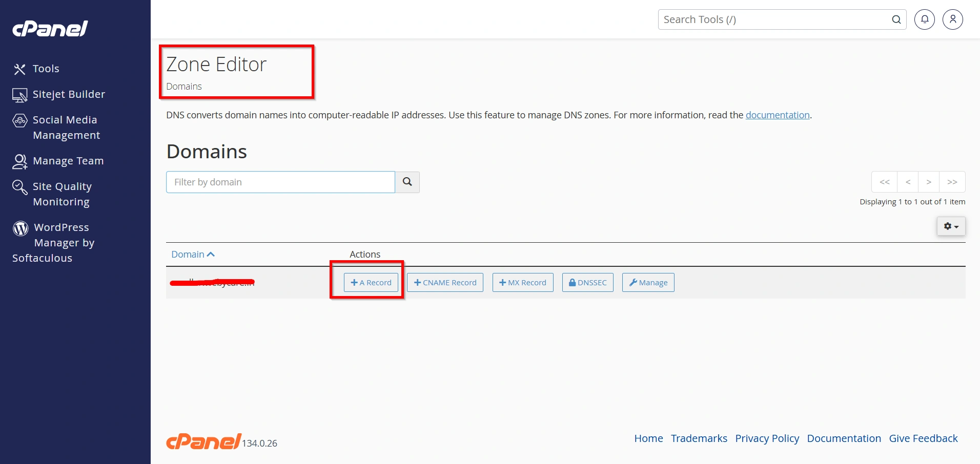The image size is (980, 464).
Task: Sort by the Domain column header
Action: (193, 255)
